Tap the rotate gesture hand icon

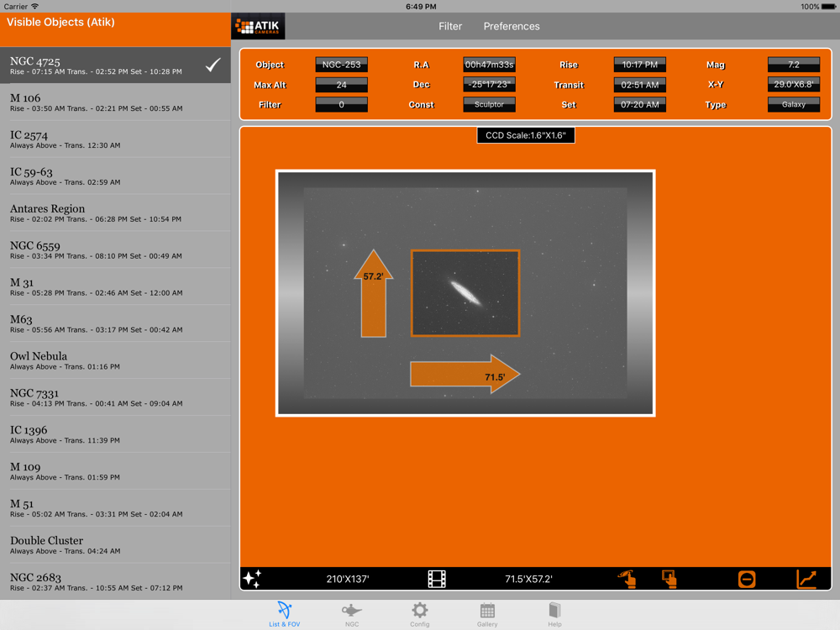627,579
